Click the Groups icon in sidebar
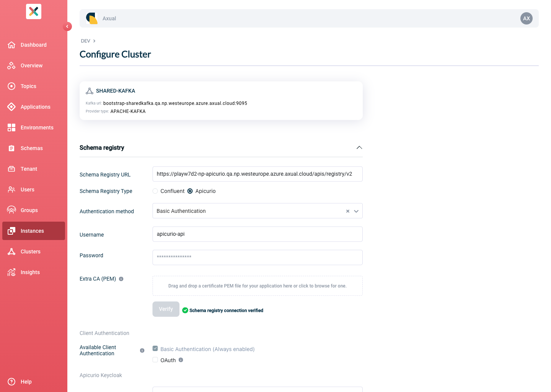 tap(11, 210)
